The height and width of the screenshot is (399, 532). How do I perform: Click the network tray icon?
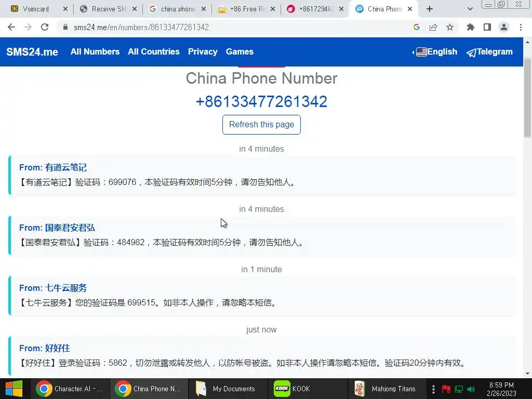[459, 389]
